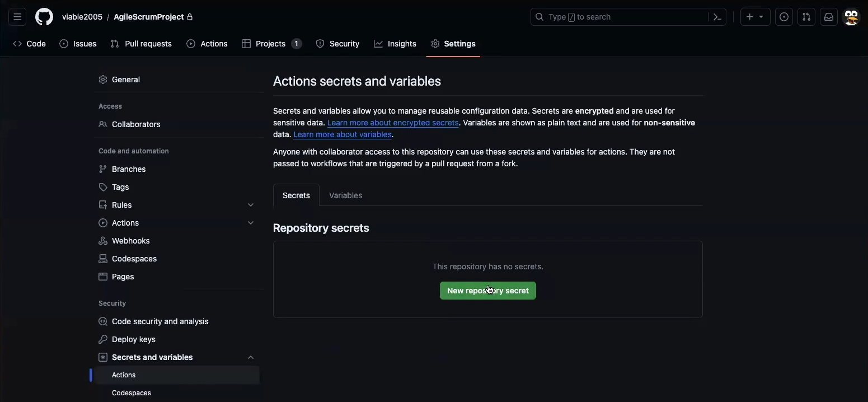Viewport: 868px width, 402px height.
Task: Expand the Rules sidebar section
Action: (251, 205)
